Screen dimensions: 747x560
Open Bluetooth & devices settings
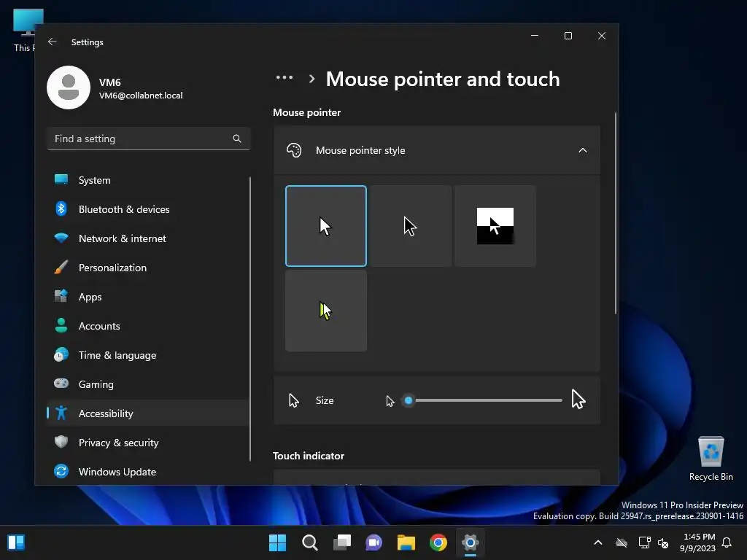[148, 209]
